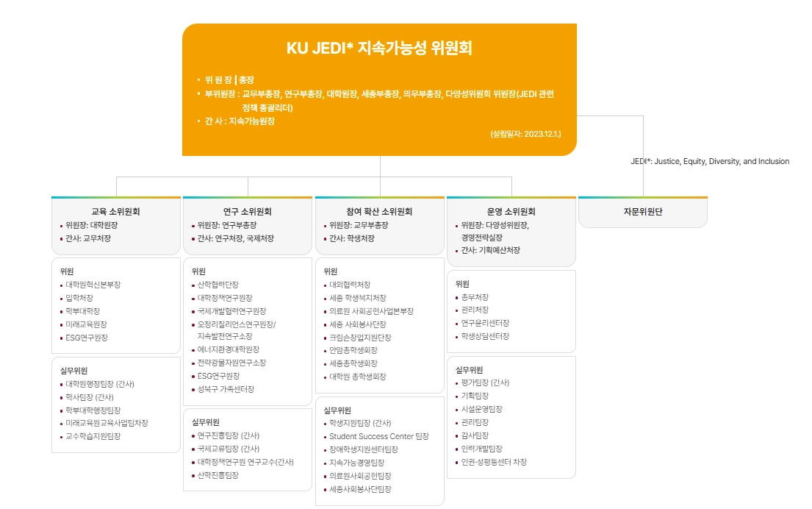Screen dimensions: 812x509
Task: Click '산학진흥팀장'
Action: tap(218, 475)
